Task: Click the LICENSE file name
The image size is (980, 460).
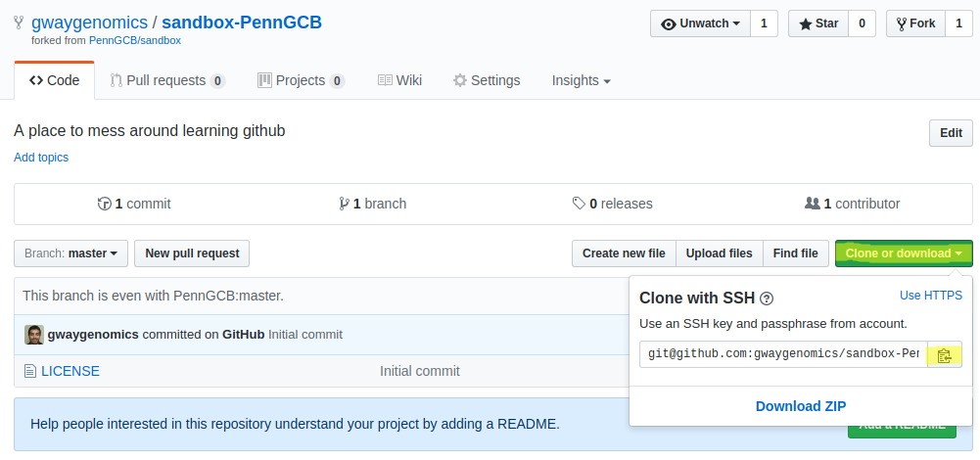Action: click(70, 371)
